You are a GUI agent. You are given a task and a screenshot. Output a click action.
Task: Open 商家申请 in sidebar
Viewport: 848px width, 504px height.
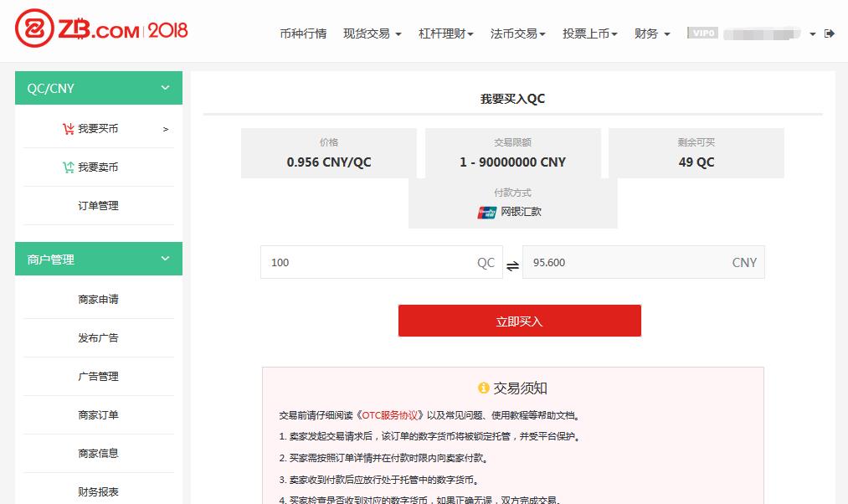(x=98, y=299)
